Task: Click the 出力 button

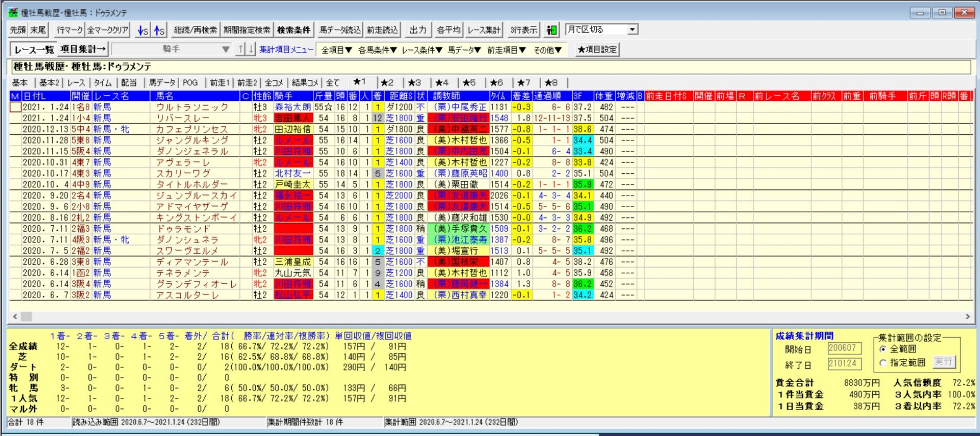Action: (418, 30)
